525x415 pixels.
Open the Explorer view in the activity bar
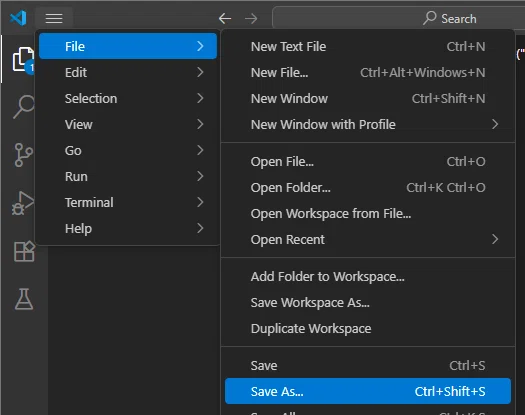tap(23, 60)
